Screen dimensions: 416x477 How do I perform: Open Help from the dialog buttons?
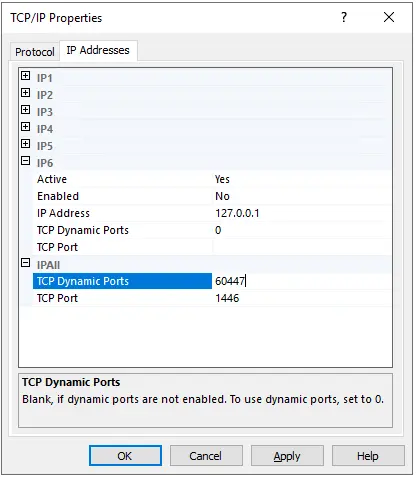pyautogui.click(x=368, y=456)
